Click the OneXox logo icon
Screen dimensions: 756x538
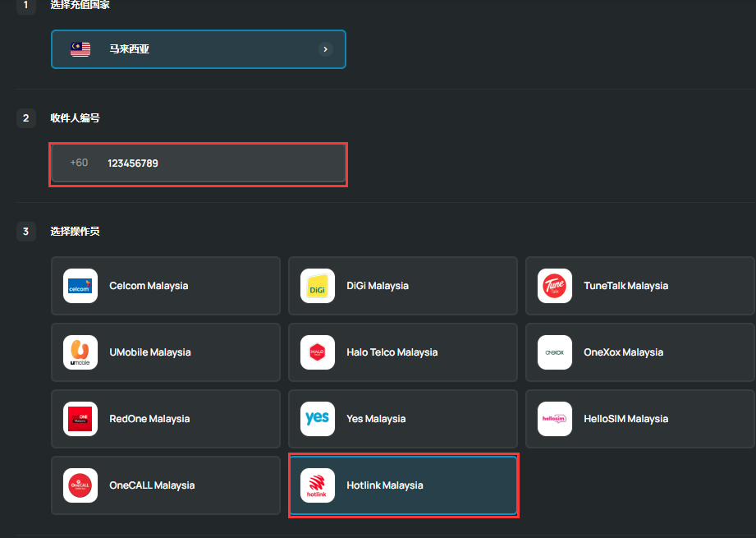click(x=555, y=352)
